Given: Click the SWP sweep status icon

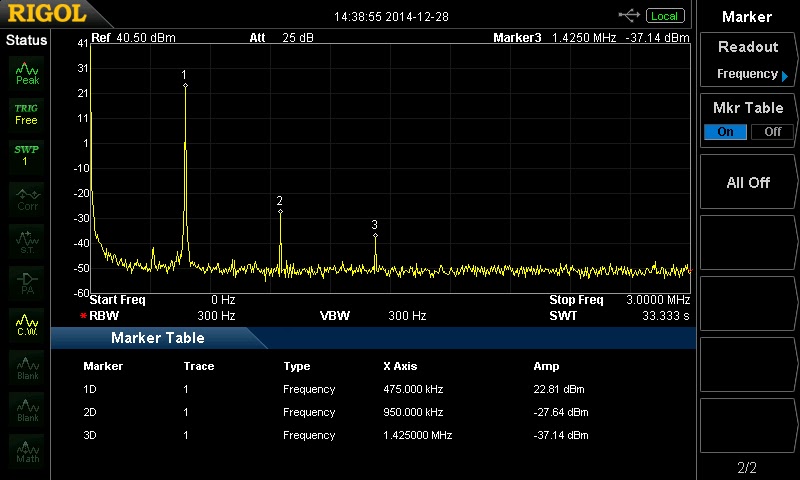Looking at the screenshot, I should coord(26,155).
